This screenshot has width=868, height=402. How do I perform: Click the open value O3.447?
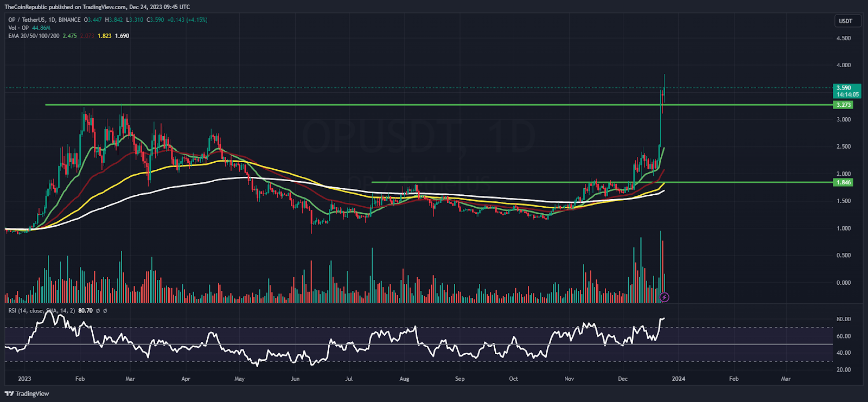click(x=93, y=20)
